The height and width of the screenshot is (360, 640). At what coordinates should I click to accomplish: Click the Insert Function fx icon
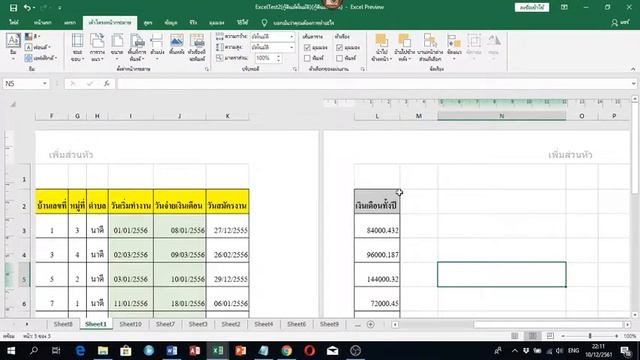click(107, 84)
